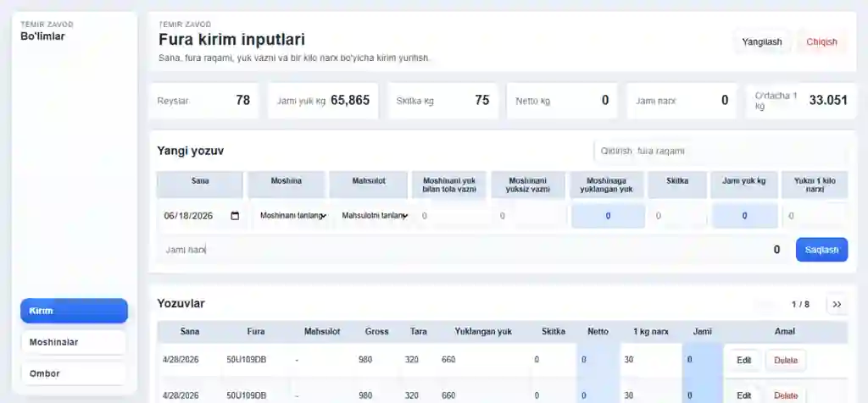Click the Skitka input field in new record
The height and width of the screenshot is (403, 868).
679,216
